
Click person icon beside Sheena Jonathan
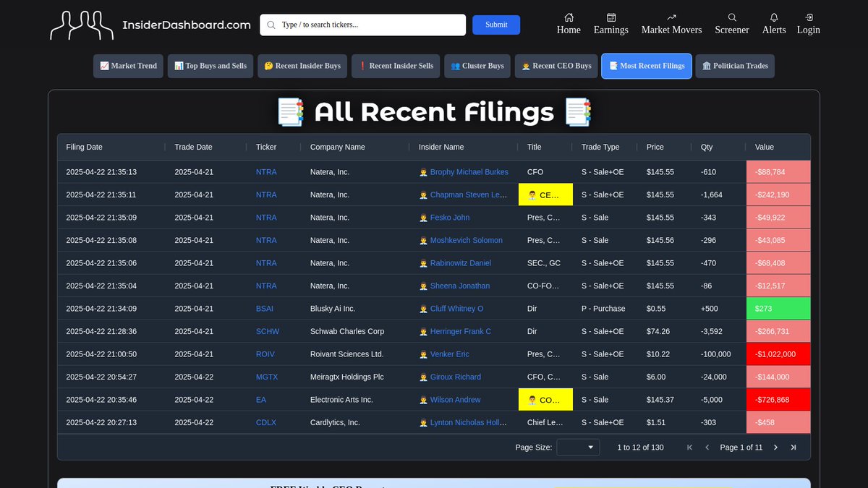[x=423, y=286]
